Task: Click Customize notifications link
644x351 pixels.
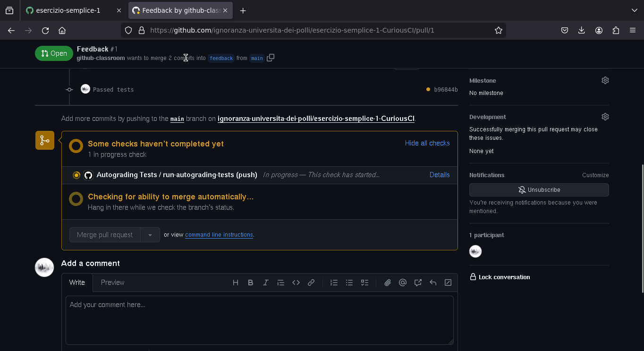Action: [x=595, y=175]
